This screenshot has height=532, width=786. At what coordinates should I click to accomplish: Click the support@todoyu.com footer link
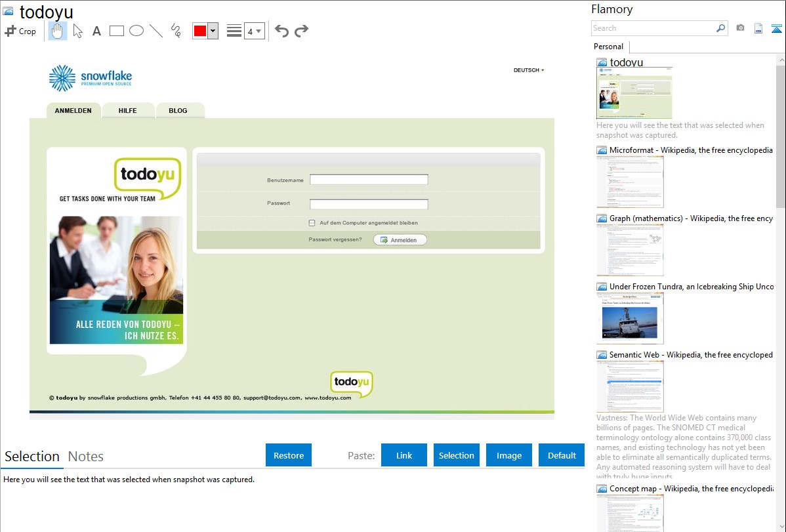point(272,398)
